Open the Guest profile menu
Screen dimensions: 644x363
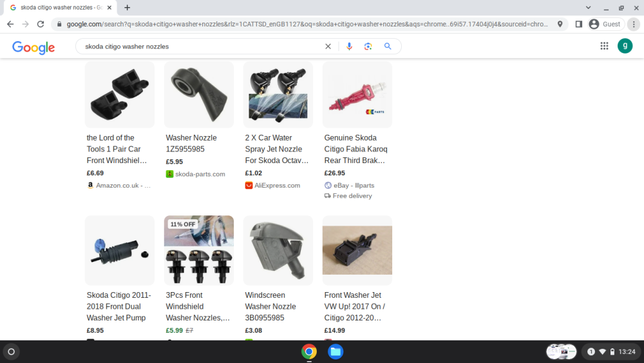coord(605,25)
